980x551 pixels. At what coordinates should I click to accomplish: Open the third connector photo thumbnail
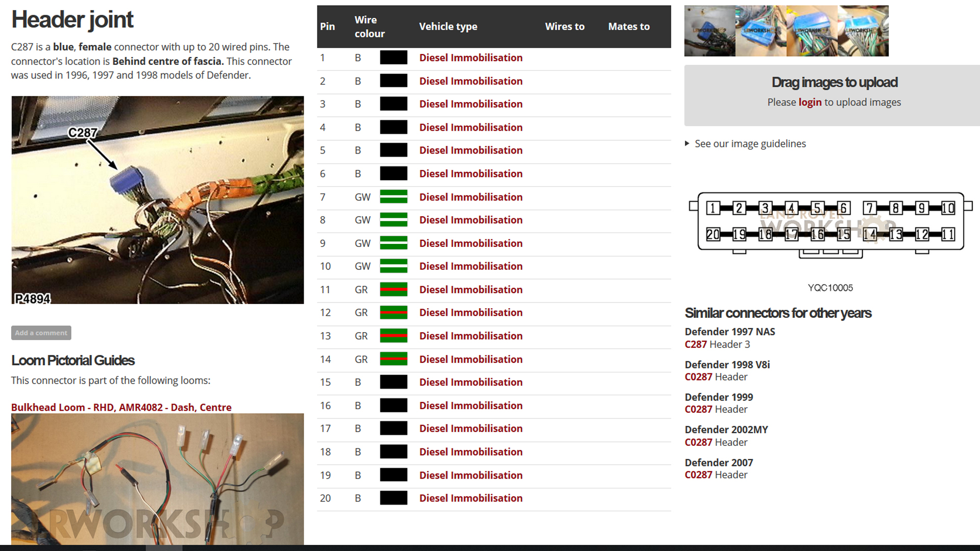812,31
